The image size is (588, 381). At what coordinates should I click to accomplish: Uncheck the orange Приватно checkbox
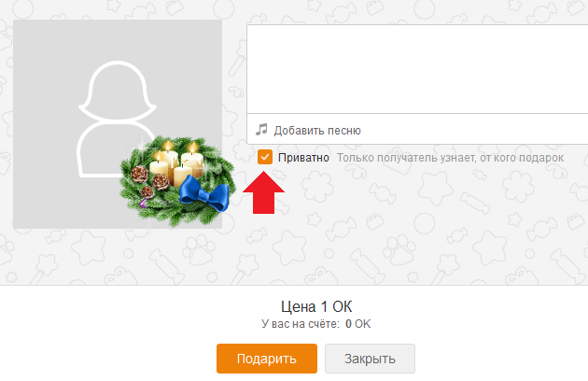click(265, 157)
